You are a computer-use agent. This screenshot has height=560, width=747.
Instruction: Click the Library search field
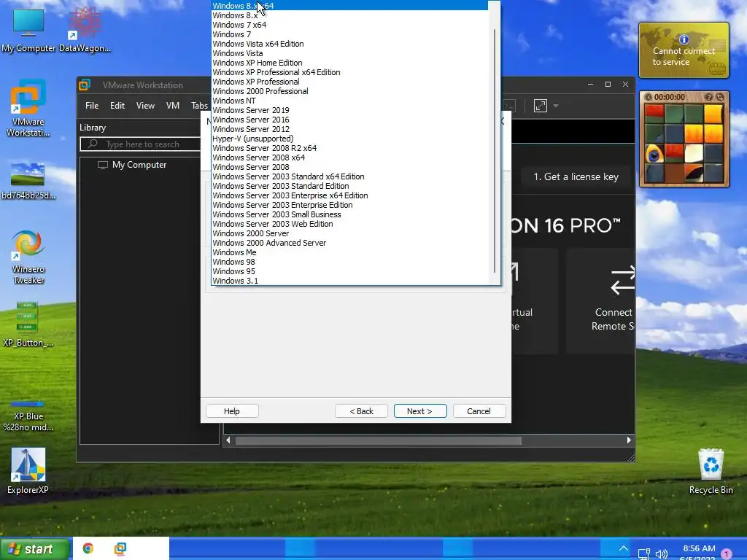141,144
